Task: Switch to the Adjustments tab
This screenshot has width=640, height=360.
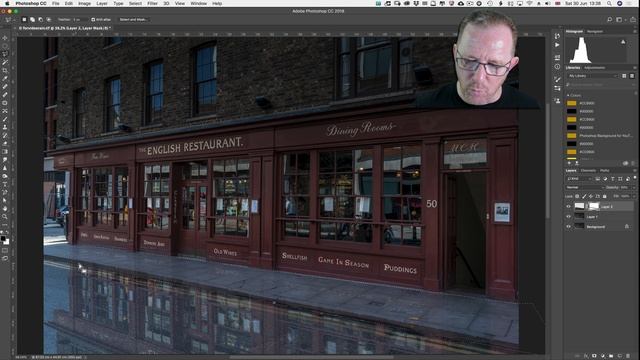Action: 594,68
